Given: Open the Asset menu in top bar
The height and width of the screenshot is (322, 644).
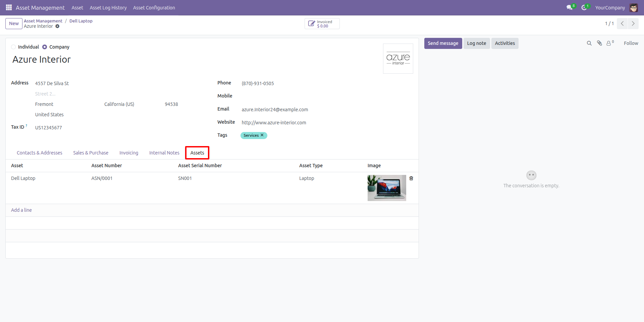Looking at the screenshot, I should coord(77,8).
